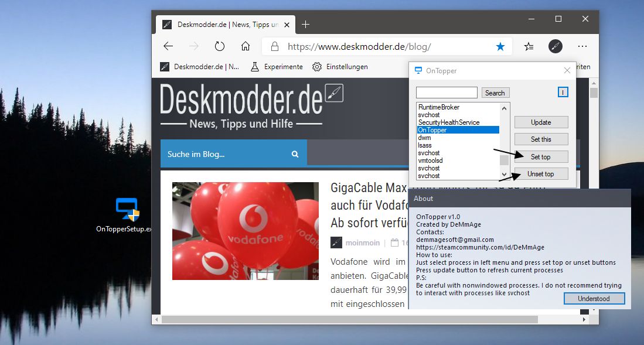Open the browser home page icon
The height and width of the screenshot is (345, 644).
pos(245,46)
